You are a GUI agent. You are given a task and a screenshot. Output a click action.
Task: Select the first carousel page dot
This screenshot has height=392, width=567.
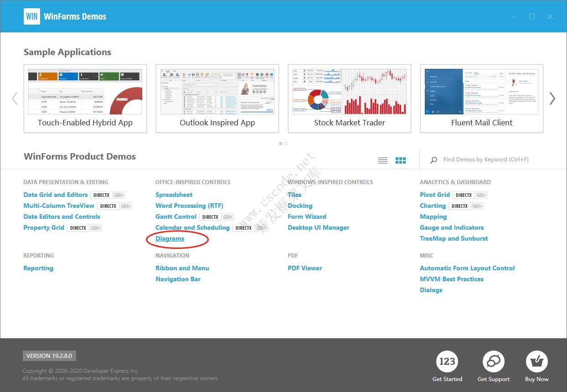tap(281, 144)
